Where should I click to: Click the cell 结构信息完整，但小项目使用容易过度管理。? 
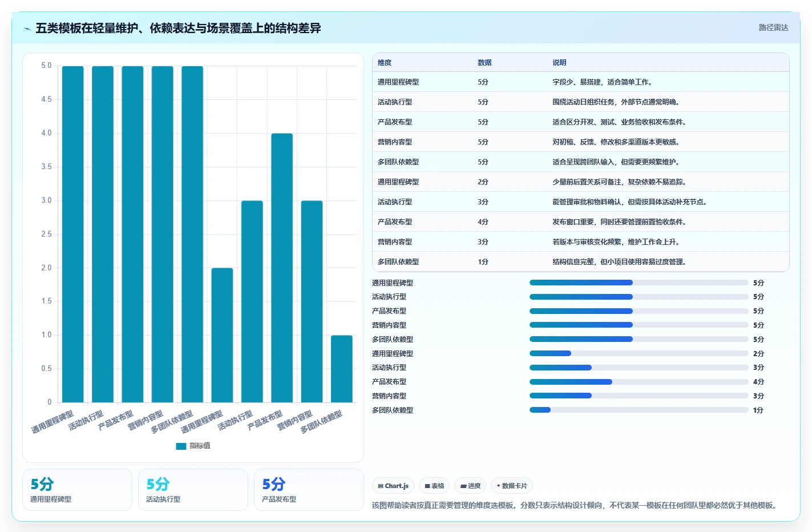click(619, 262)
